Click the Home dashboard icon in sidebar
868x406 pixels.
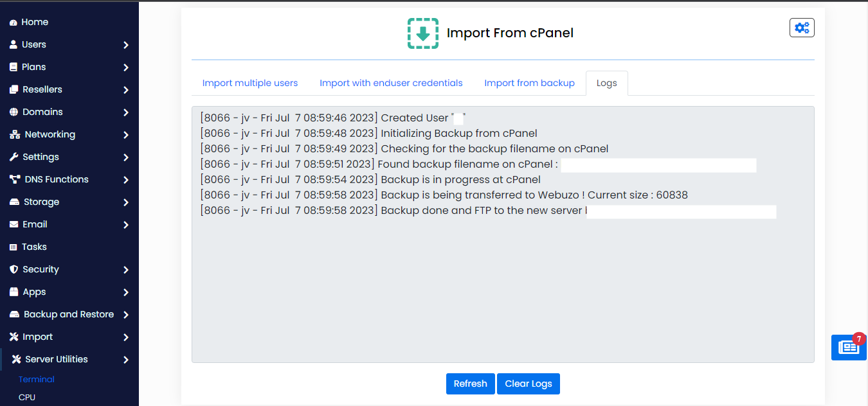pos(14,22)
